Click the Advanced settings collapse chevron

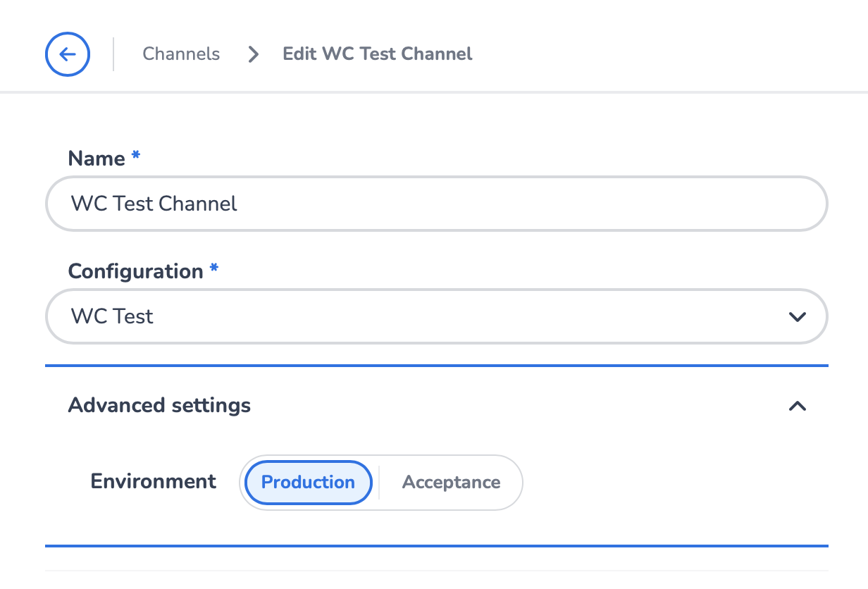click(798, 406)
